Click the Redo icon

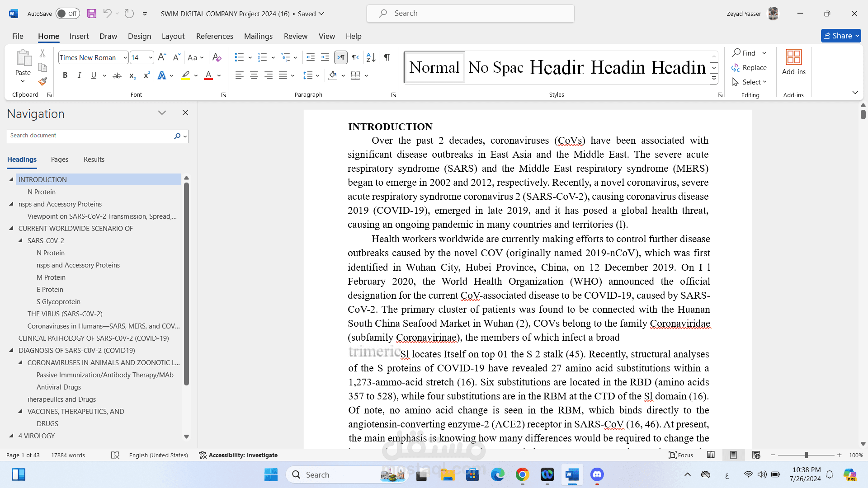(129, 14)
